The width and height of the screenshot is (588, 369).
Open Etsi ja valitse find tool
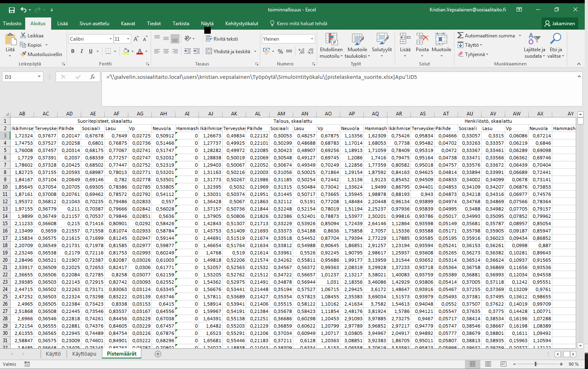pos(556,46)
